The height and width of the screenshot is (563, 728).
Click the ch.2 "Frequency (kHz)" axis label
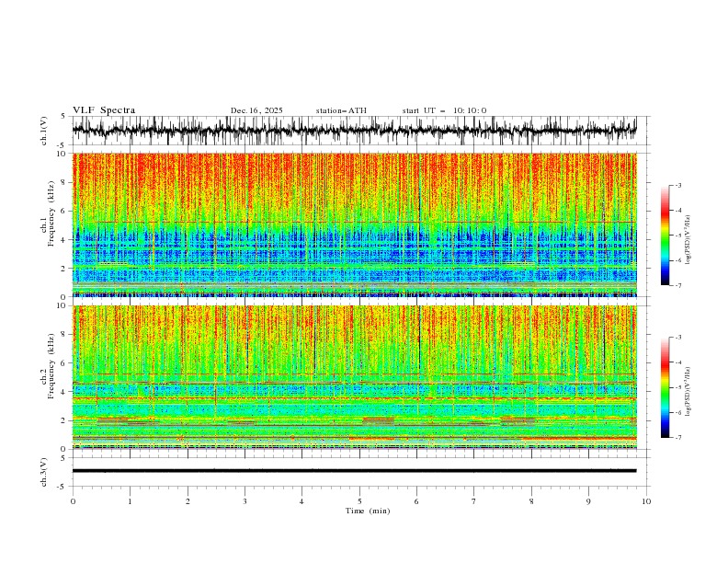(51, 366)
